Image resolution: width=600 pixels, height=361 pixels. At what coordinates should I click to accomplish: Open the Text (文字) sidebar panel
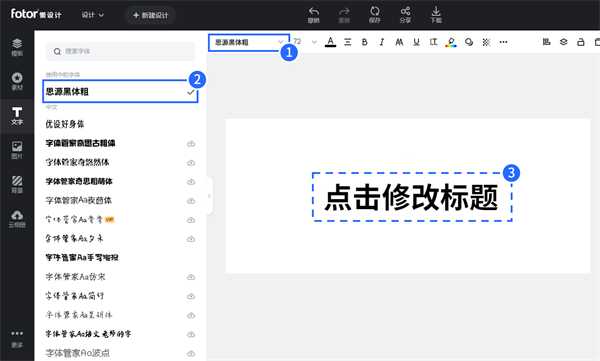(x=17, y=116)
